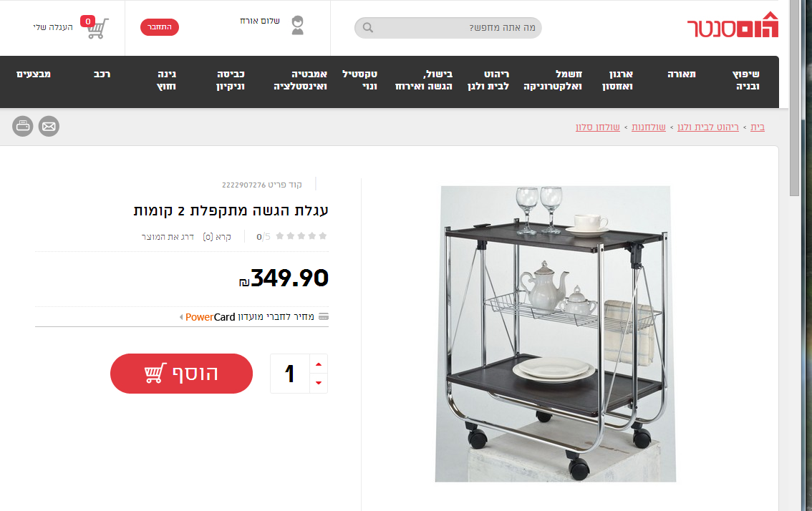The image size is (812, 511).
Task: Open the תאורה menu item
Action: (x=682, y=74)
